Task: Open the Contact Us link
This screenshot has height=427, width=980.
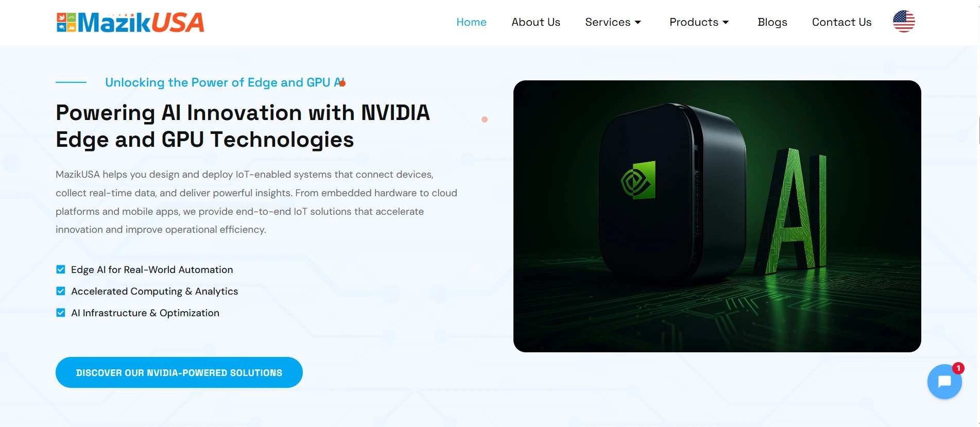Action: [x=841, y=22]
